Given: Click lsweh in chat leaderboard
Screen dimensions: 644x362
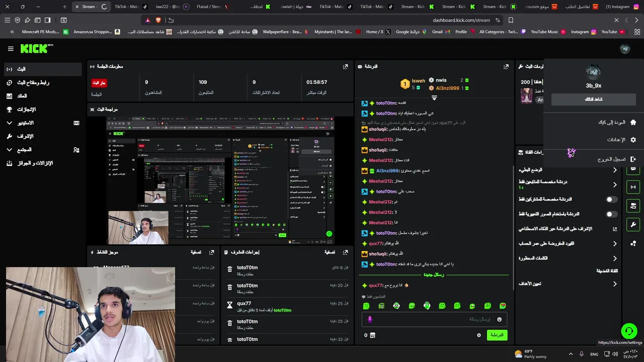Looking at the screenshot, I should point(418,80).
